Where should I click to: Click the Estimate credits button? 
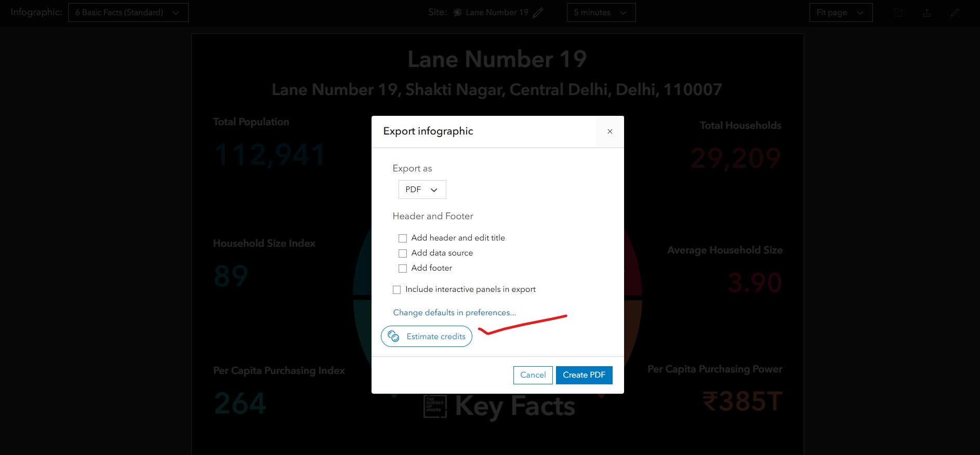point(427,337)
